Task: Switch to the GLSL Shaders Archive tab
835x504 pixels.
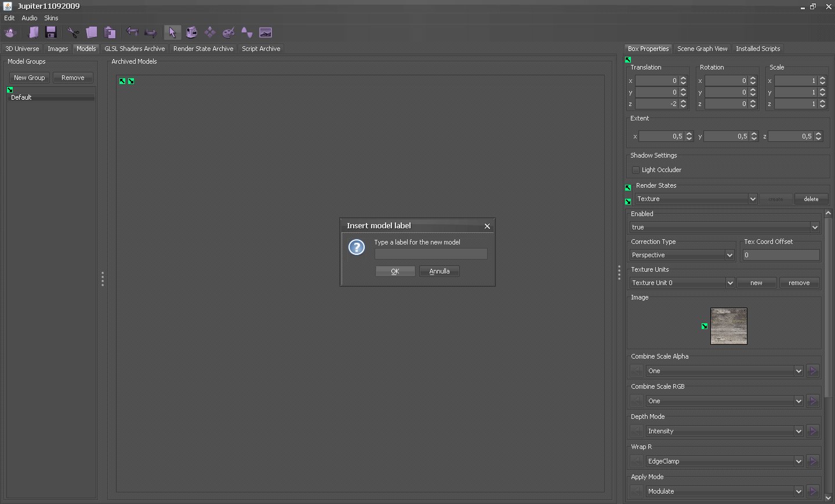Action: pyautogui.click(x=135, y=49)
